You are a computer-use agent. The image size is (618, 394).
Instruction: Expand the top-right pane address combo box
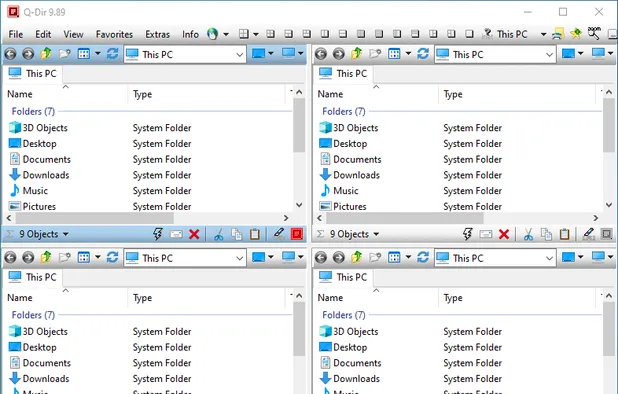click(549, 55)
